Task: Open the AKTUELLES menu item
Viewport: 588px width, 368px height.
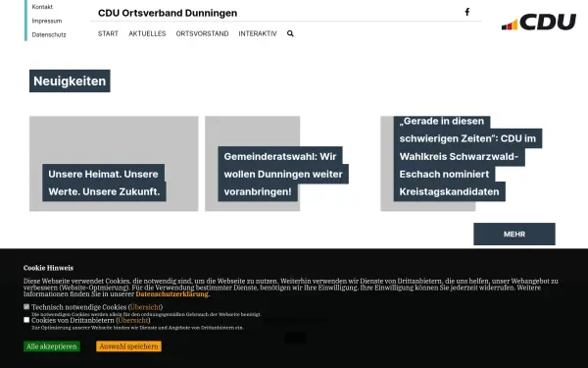Action: 147,33
